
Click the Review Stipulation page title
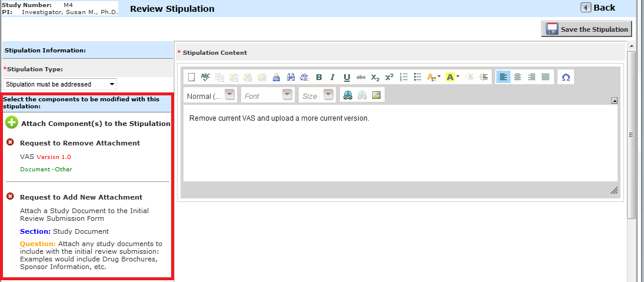pyautogui.click(x=172, y=8)
